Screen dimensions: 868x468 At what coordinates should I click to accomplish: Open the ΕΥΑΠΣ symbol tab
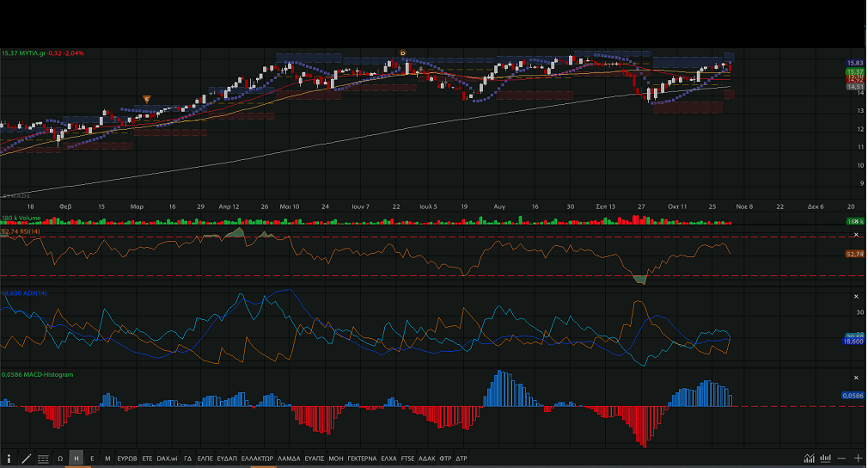click(315, 459)
